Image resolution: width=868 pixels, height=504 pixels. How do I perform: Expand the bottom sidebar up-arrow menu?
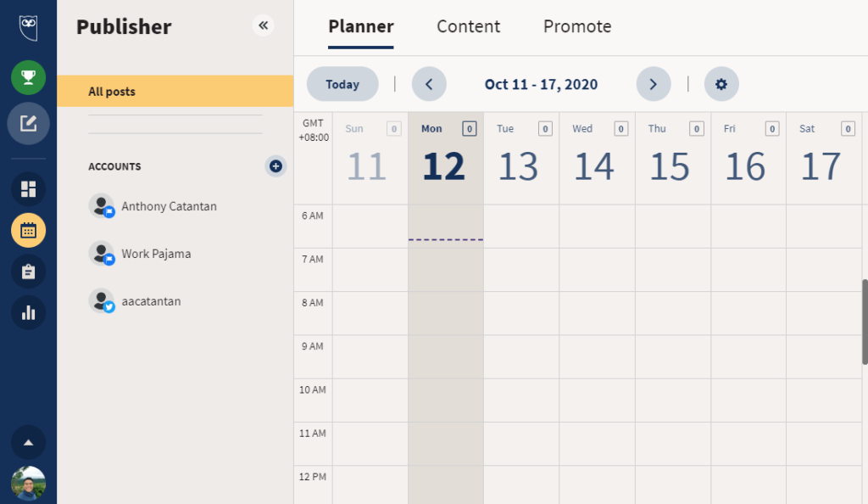pyautogui.click(x=28, y=443)
